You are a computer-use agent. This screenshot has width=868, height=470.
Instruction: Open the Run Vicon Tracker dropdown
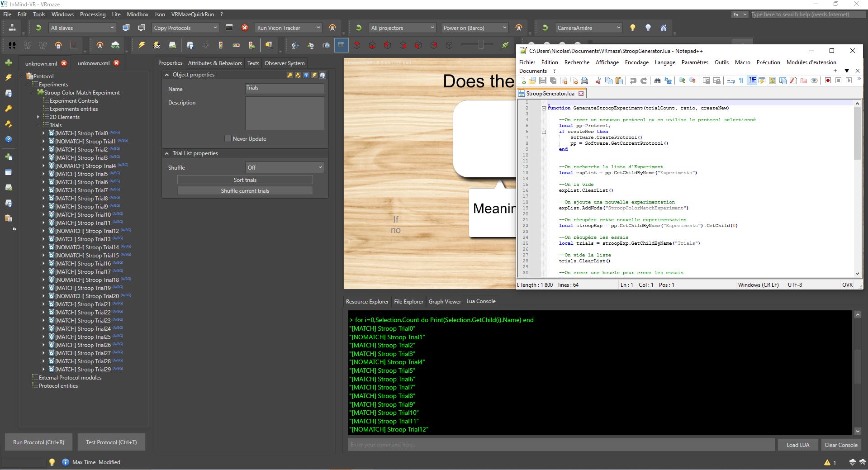pos(289,28)
